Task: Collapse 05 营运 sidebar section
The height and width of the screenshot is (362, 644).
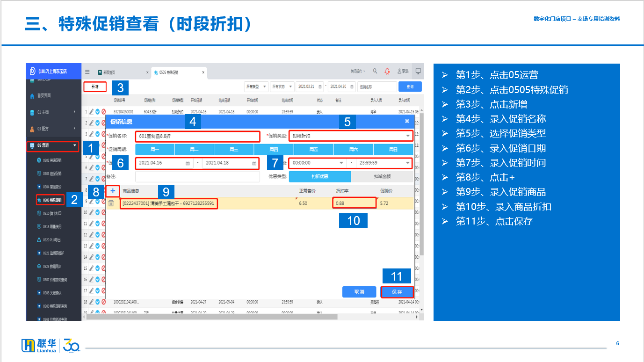Action: coord(52,146)
